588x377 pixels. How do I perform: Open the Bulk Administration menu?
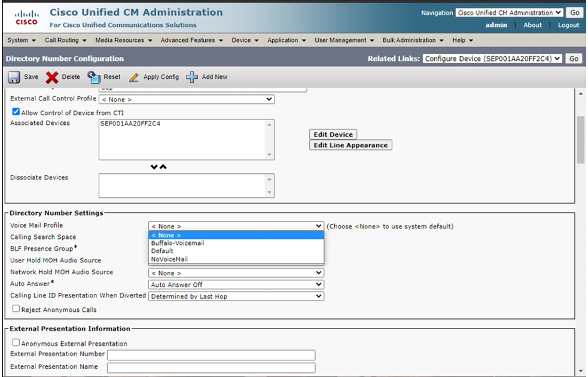[413, 41]
